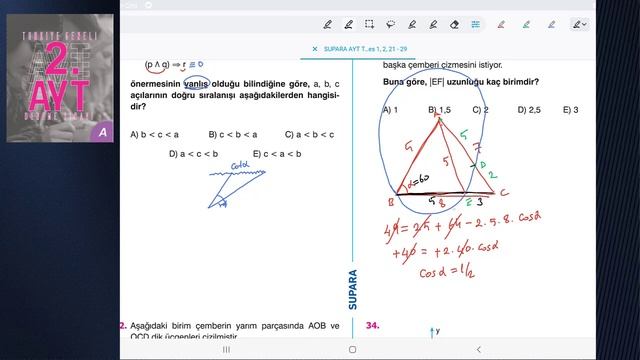The image size is (640, 360).
Task: Choose the eraser tool
Action: pyautogui.click(x=454, y=24)
